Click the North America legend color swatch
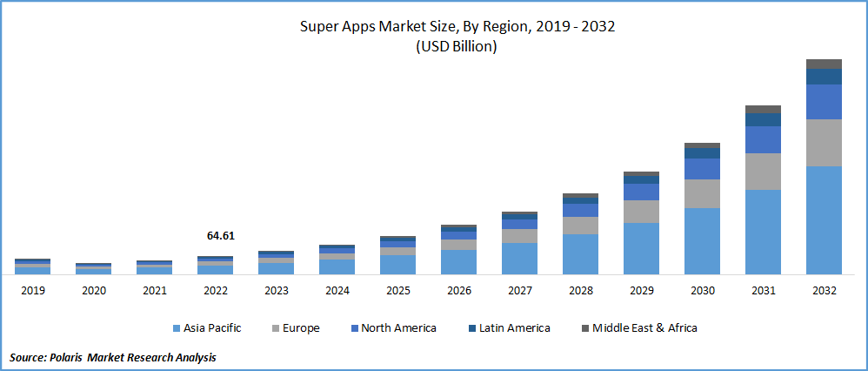 [353, 328]
